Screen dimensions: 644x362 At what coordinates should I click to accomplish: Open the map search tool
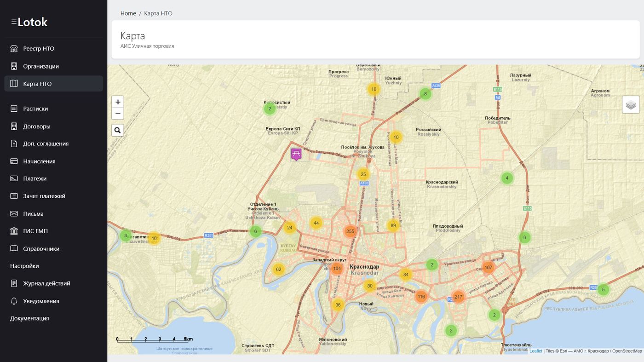tap(118, 130)
